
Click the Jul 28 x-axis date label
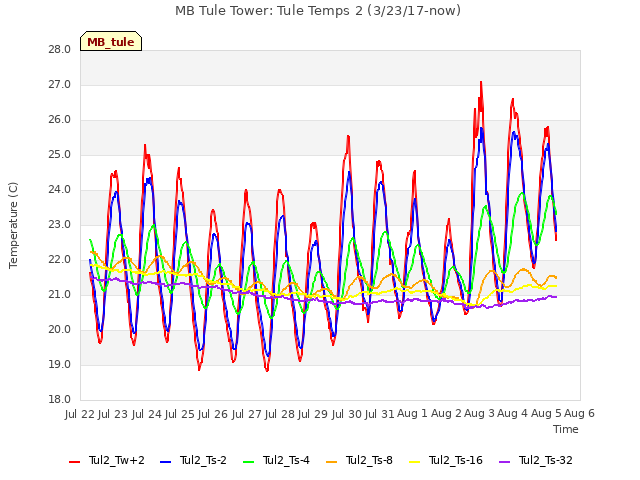pyautogui.click(x=279, y=414)
